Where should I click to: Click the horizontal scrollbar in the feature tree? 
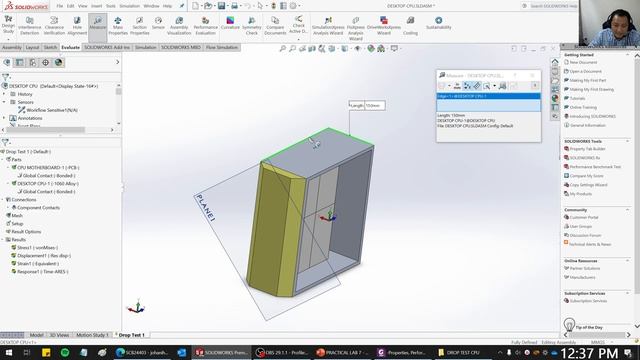45,130
